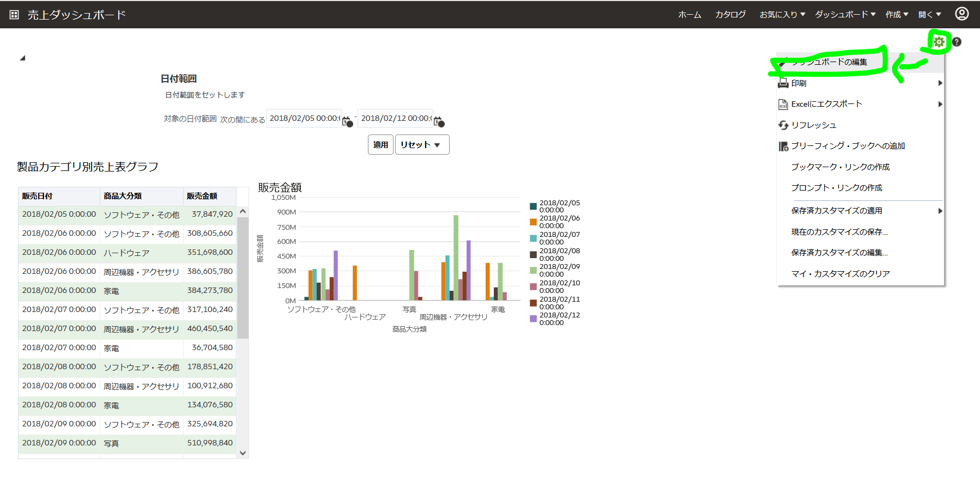This screenshot has height=477, width=980.
Task: Click table scrollbar down arrow
Action: pyautogui.click(x=243, y=453)
